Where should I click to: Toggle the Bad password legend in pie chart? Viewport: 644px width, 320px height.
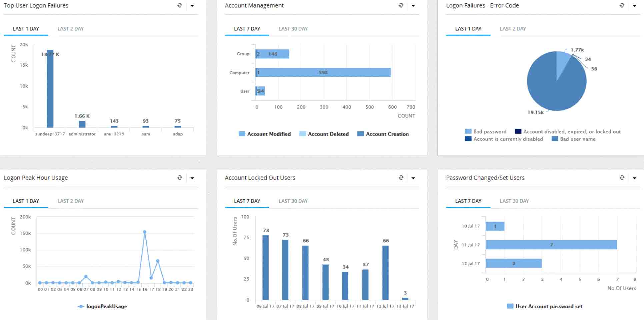[x=486, y=131]
